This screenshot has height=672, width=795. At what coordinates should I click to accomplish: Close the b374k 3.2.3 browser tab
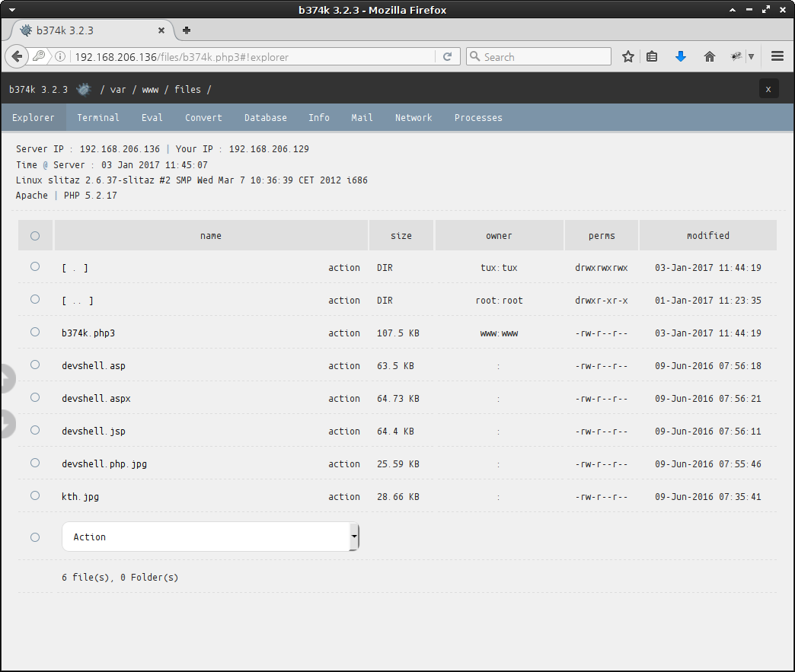pyautogui.click(x=161, y=30)
